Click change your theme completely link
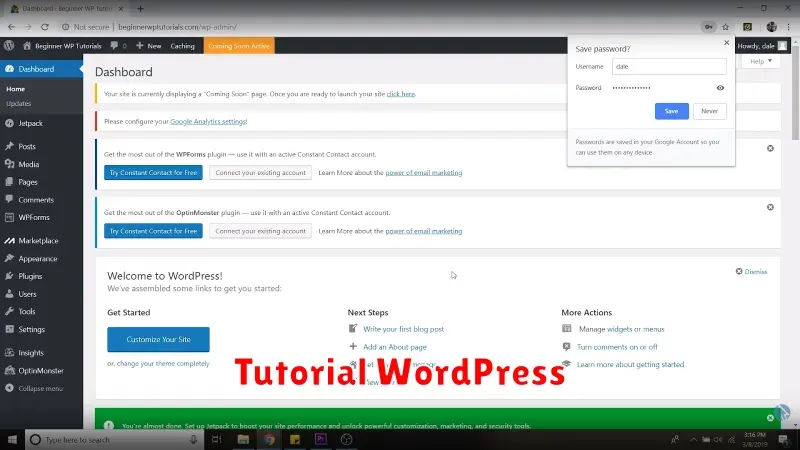This screenshot has height=450, width=800. point(163,364)
